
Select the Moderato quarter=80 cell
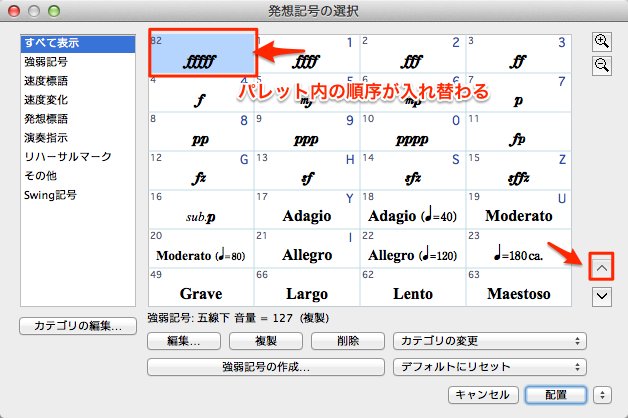(x=201, y=249)
